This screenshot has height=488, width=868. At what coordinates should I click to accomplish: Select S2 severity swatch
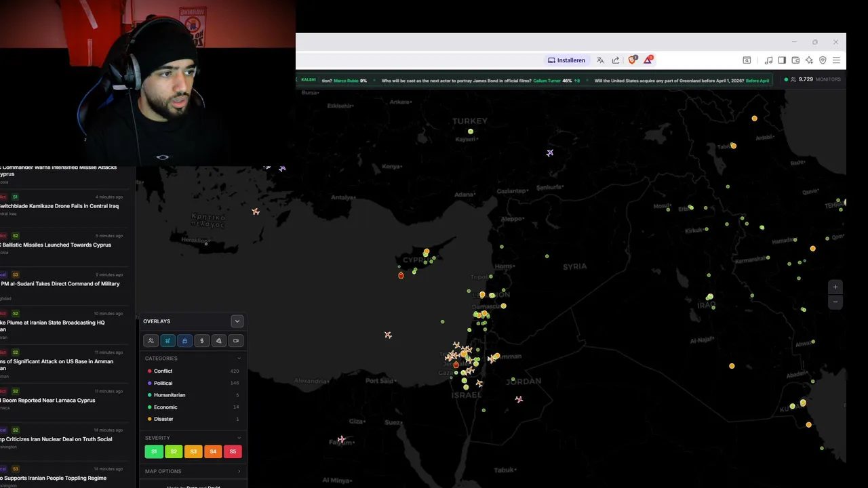pyautogui.click(x=174, y=451)
